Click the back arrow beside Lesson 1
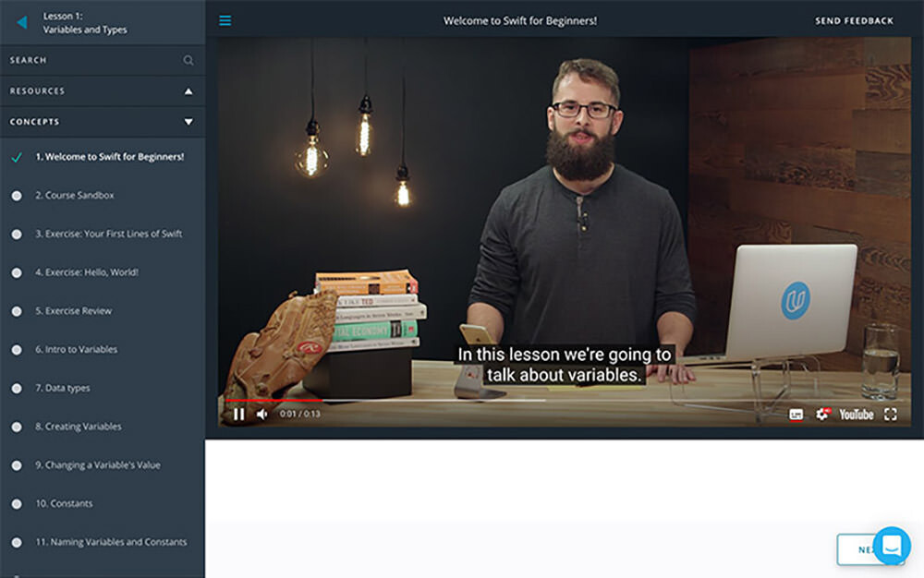Image resolution: width=924 pixels, height=578 pixels. pos(22,22)
